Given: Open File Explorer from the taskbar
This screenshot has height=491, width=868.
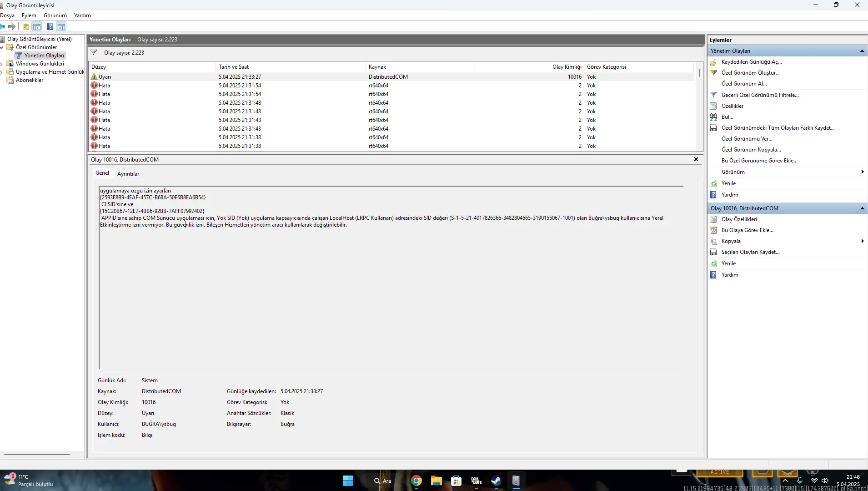Looking at the screenshot, I should [436, 481].
